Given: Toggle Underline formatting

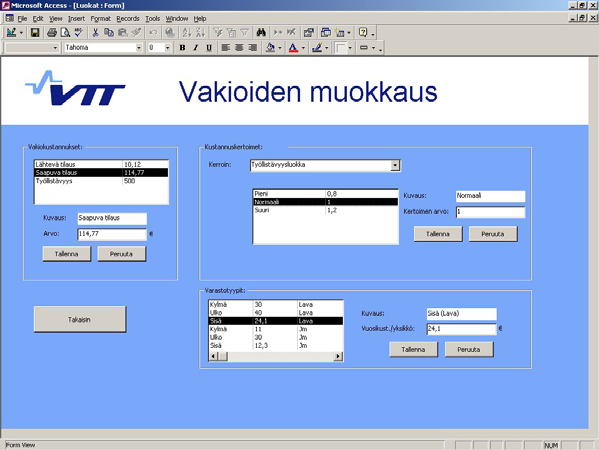Looking at the screenshot, I should point(209,48).
